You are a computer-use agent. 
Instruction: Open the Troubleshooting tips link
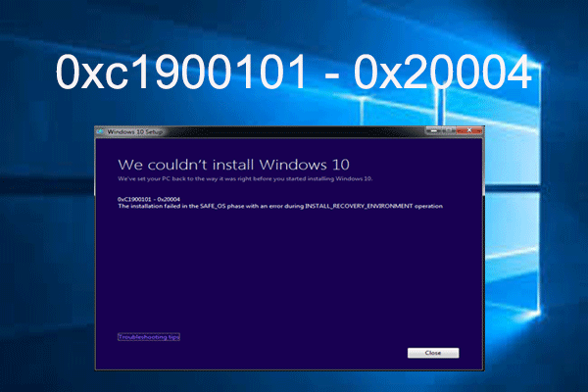tap(149, 337)
